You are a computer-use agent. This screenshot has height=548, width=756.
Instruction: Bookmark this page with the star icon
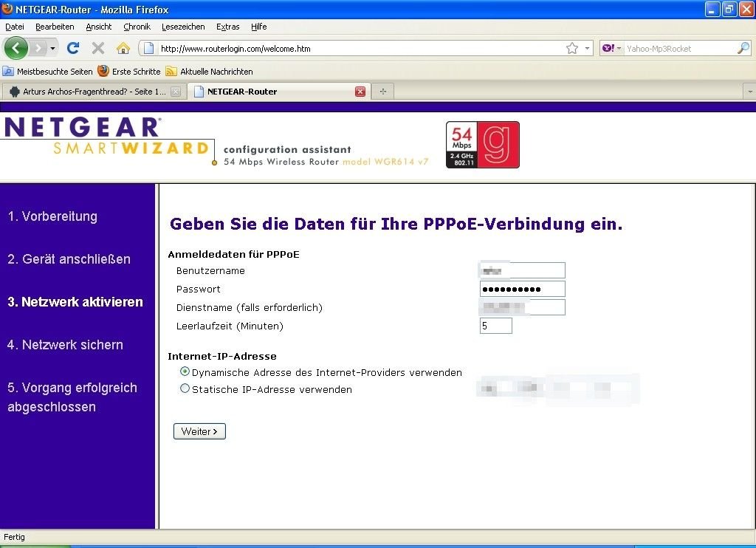point(572,48)
